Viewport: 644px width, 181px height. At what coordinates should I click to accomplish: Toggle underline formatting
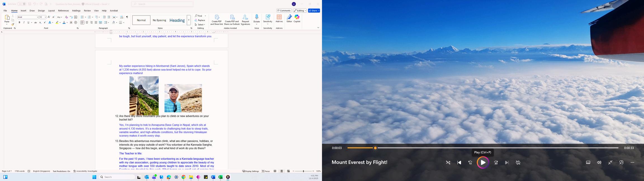point(28,23)
